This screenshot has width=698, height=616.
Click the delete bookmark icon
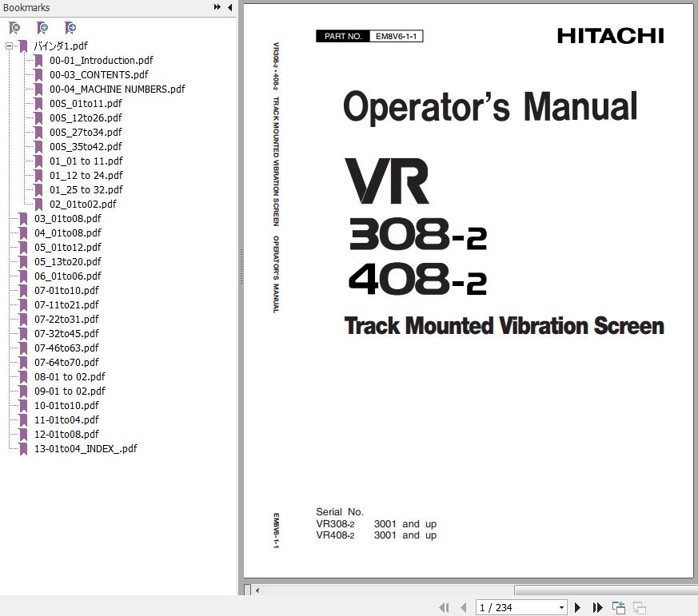click(14, 28)
